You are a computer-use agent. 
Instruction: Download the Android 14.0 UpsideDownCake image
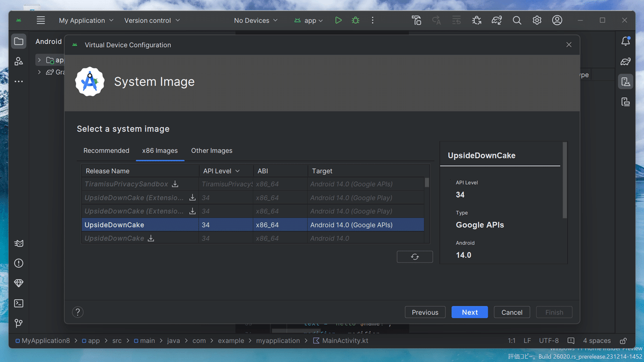click(x=151, y=238)
